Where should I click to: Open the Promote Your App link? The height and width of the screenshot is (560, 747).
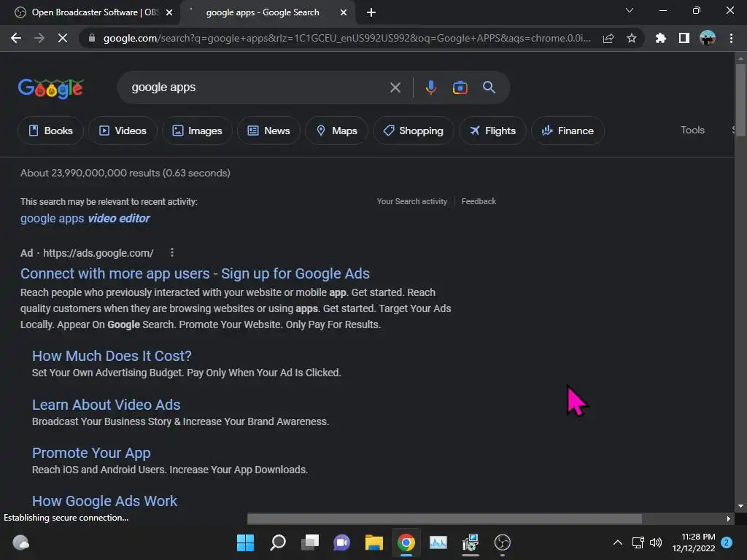click(91, 453)
